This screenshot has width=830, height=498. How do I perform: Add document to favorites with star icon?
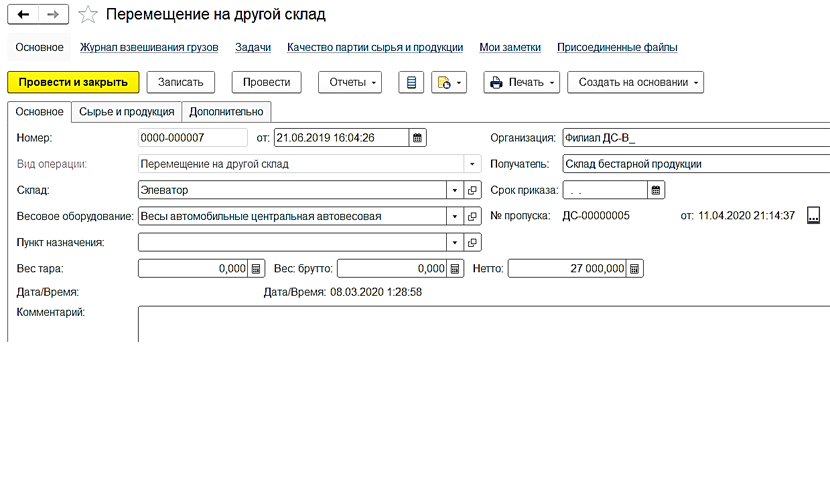(88, 14)
